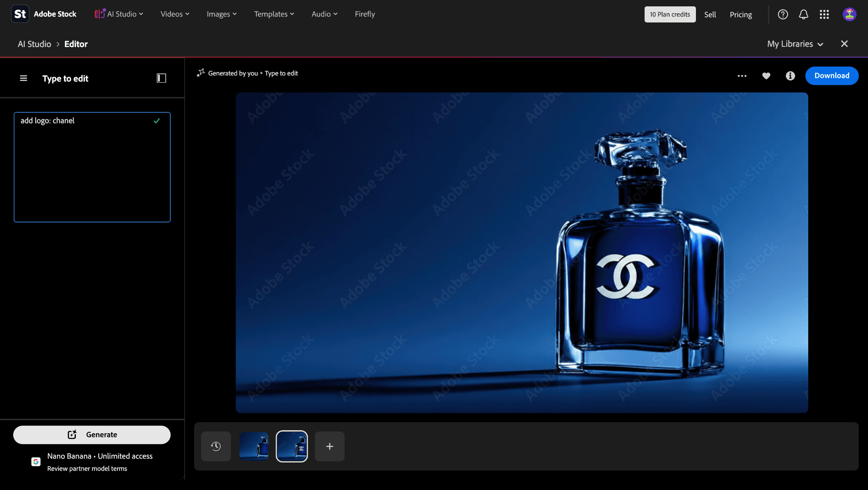Viewport: 868px width, 490px height.
Task: Open the hamburger menu beside Type to edit
Action: (24, 78)
